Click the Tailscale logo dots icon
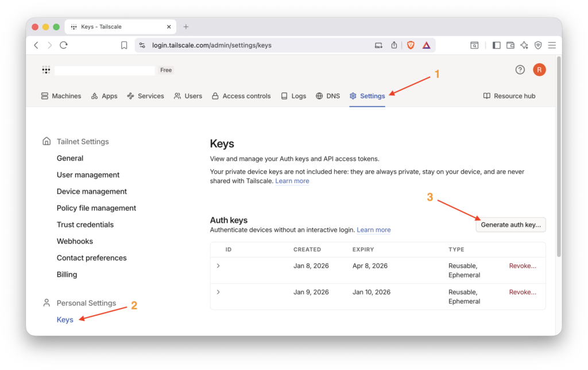This screenshot has width=588, height=370. (x=46, y=70)
